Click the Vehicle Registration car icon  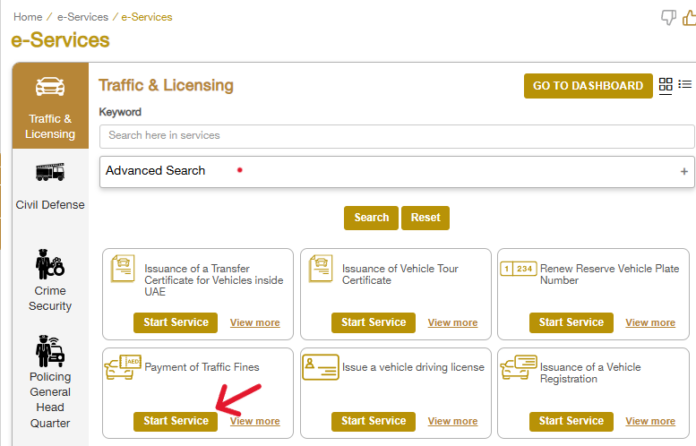(518, 367)
